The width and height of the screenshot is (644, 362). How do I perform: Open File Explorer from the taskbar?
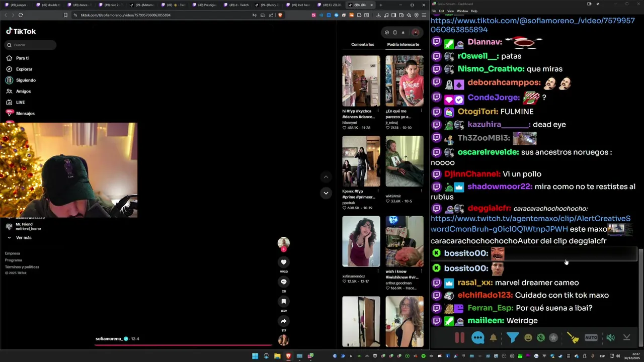coord(277,356)
